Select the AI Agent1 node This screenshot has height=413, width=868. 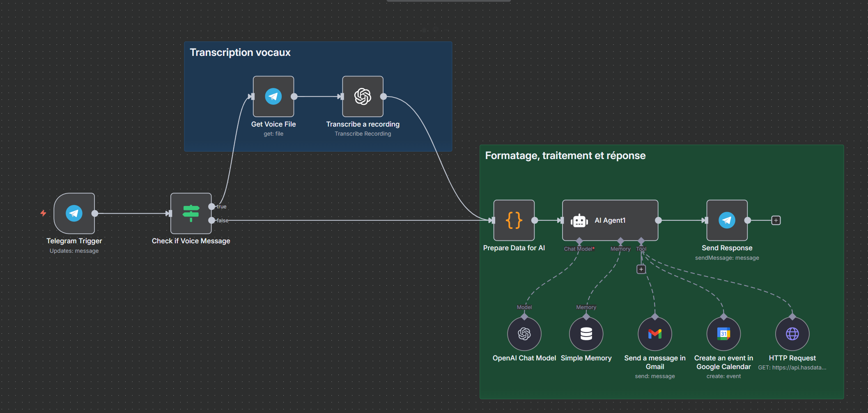coord(610,220)
